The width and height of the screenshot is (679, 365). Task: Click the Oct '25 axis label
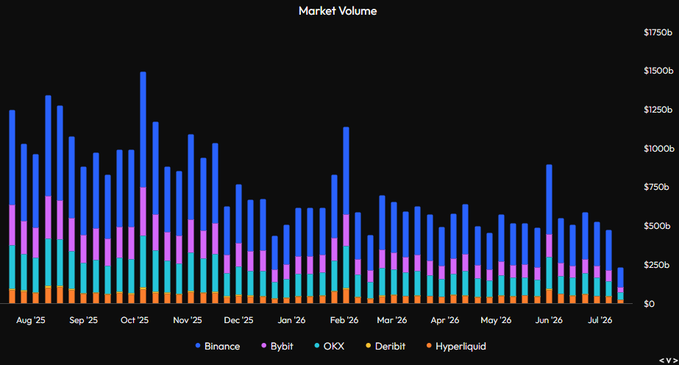(135, 320)
